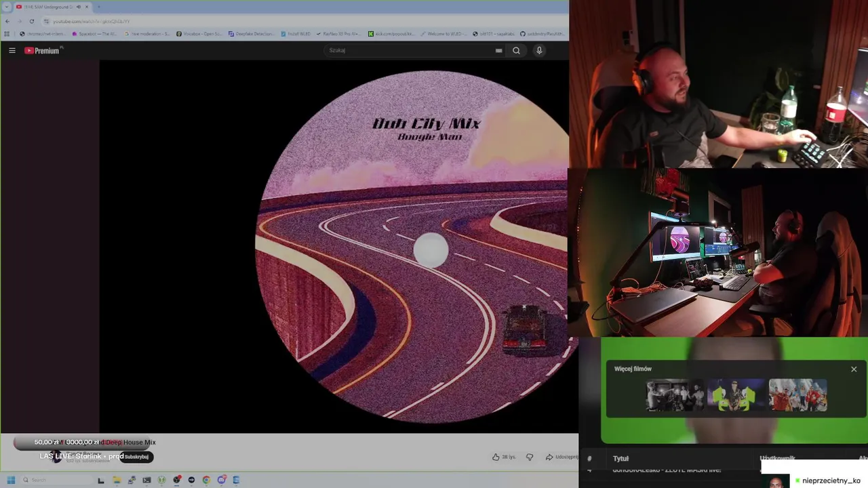Open the YouTube hamburger guide menu
Screen dimensions: 868x488
(x=12, y=50)
